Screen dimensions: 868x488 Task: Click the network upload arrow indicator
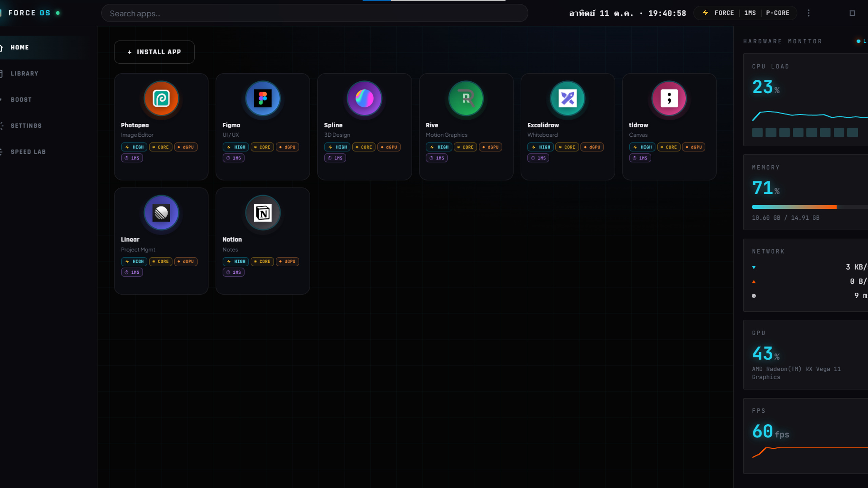click(x=754, y=282)
